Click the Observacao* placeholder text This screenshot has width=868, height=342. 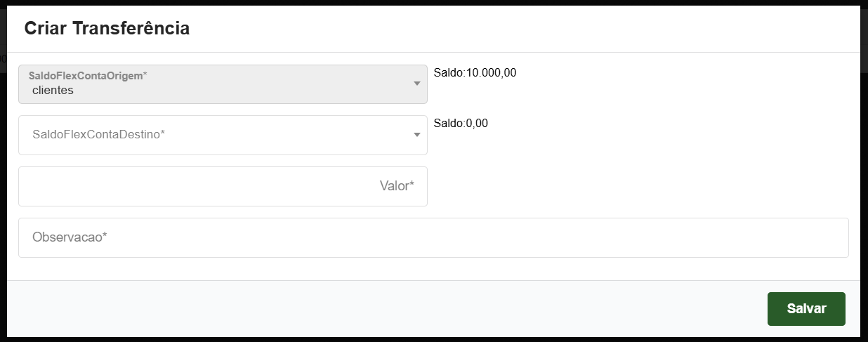70,237
